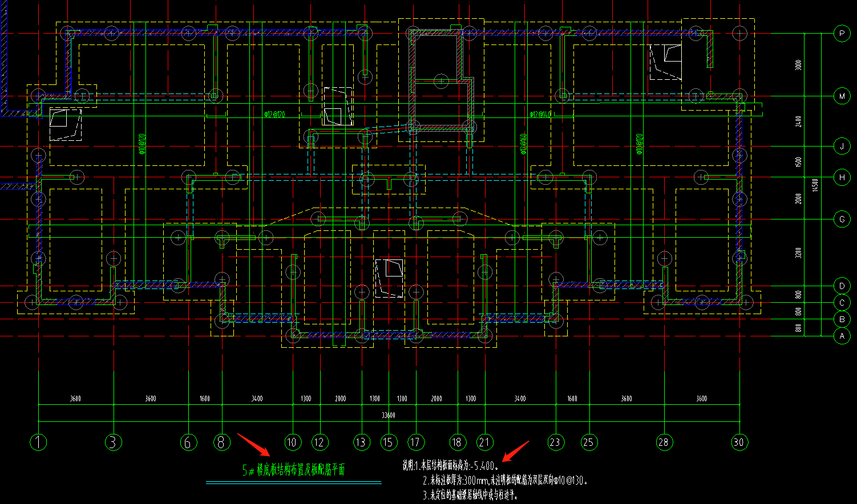Select axis bubble B on right
The image size is (857, 504).
842,319
